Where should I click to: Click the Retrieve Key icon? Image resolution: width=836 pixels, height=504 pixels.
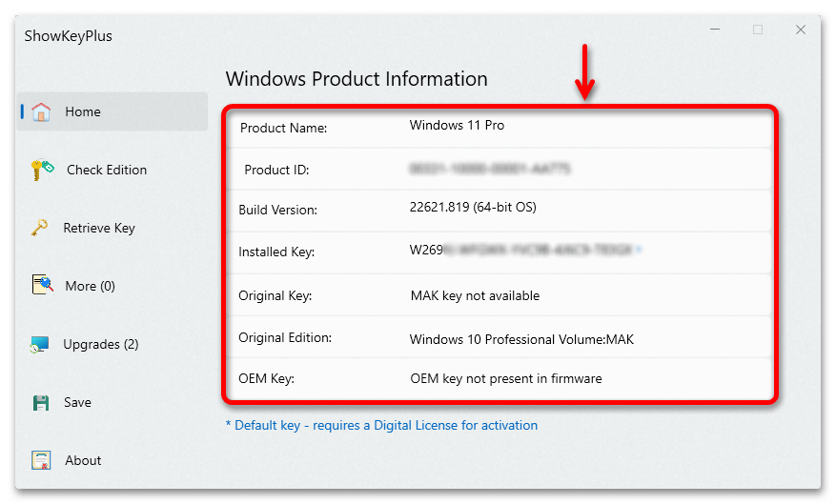coord(40,228)
